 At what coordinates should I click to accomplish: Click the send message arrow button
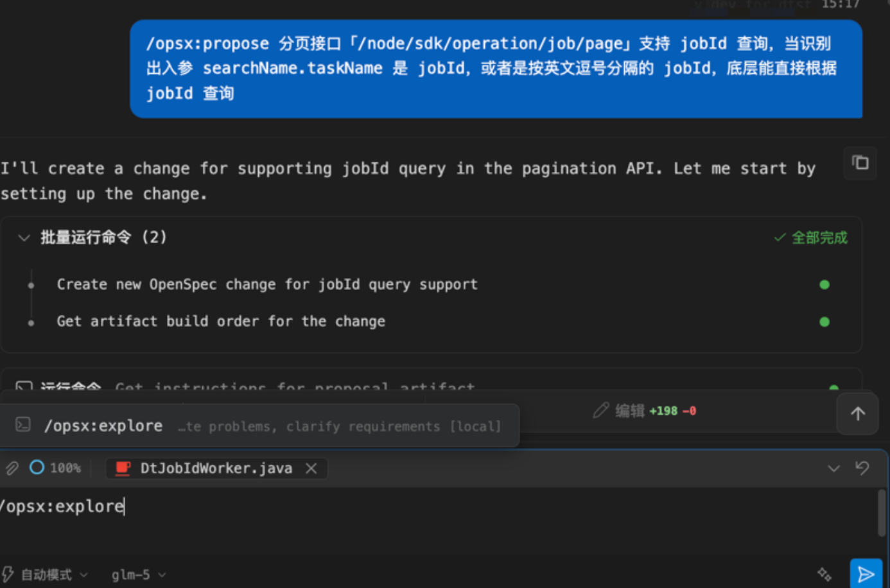865,574
